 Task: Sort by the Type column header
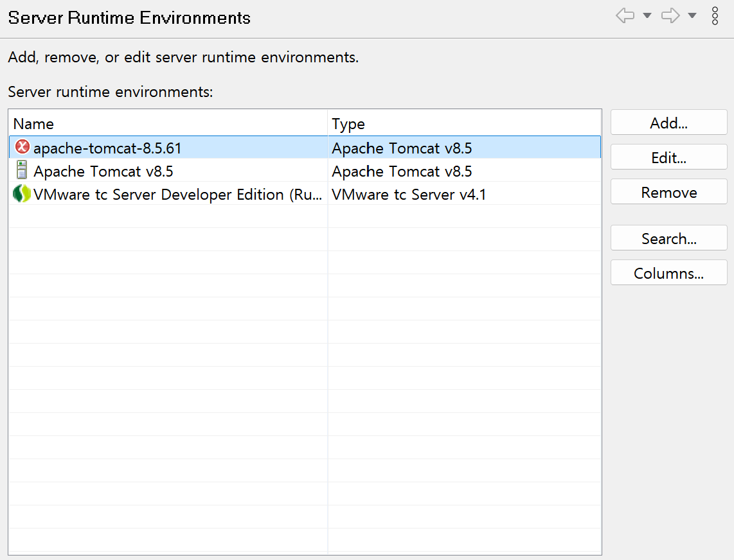point(464,123)
